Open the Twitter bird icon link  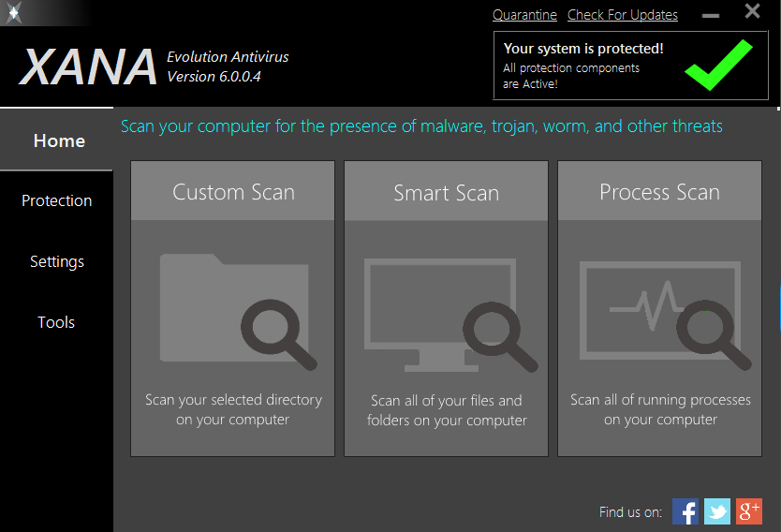pyautogui.click(x=717, y=510)
